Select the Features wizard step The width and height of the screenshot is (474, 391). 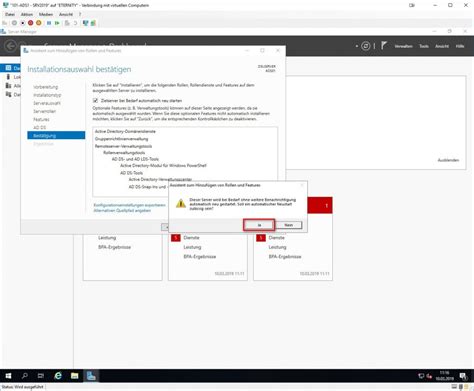point(41,119)
